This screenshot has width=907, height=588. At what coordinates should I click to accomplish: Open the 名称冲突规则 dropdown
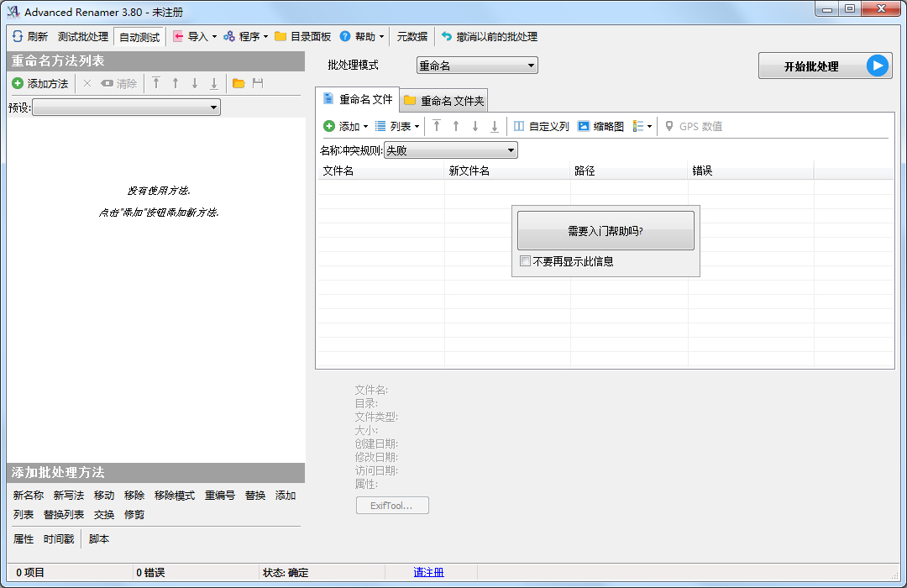[450, 150]
